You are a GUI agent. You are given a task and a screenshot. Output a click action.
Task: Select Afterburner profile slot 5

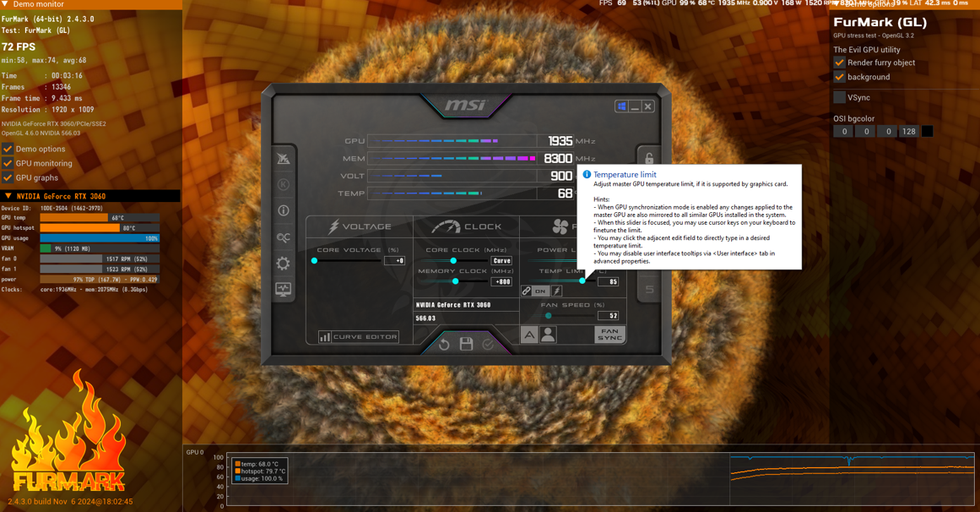649,289
